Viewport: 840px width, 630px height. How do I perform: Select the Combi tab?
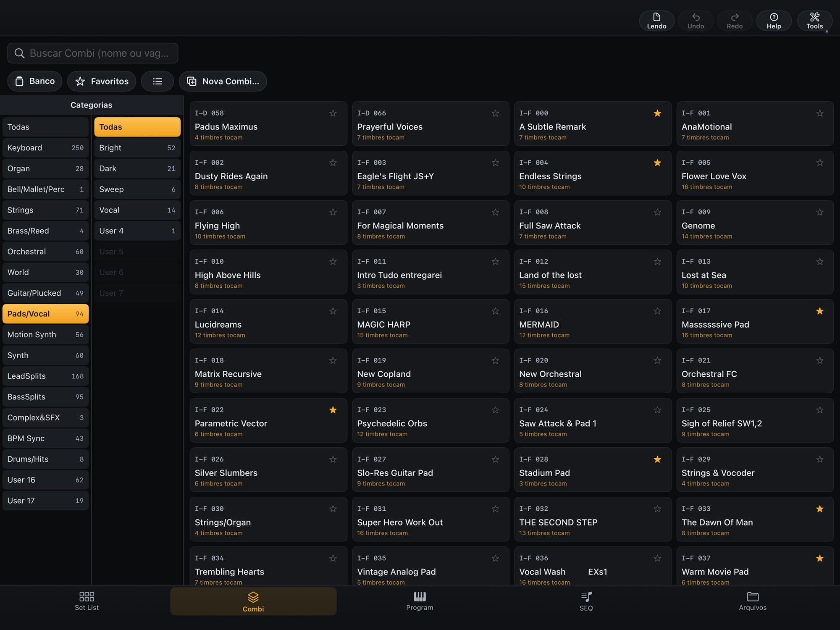[x=253, y=601]
